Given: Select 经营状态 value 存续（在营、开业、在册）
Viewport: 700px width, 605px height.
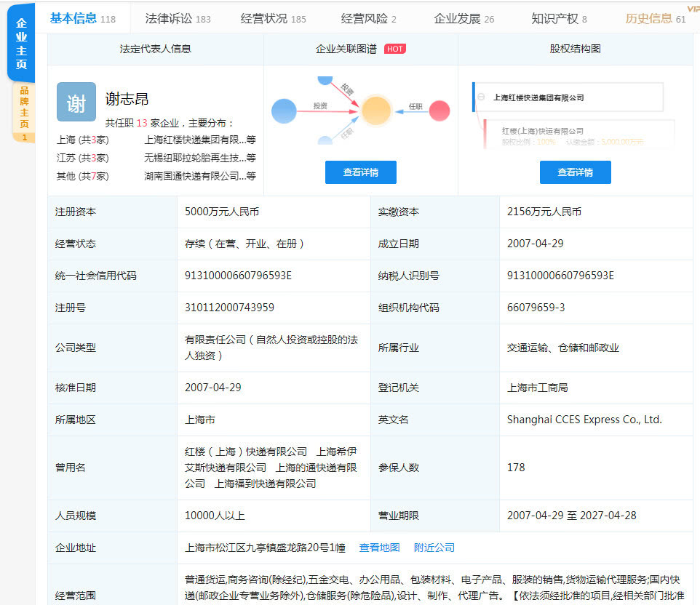Looking at the screenshot, I should pos(244,244).
